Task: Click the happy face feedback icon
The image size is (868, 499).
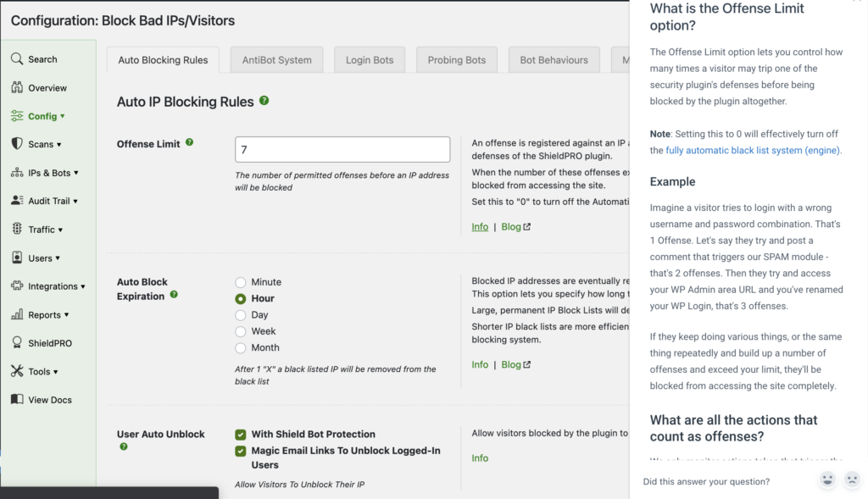Action: [827, 480]
